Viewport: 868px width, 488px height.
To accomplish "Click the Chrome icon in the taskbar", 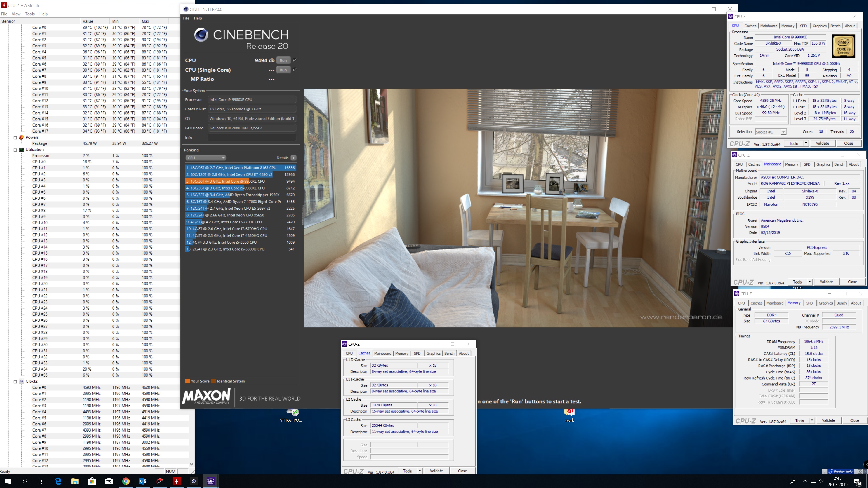I will tap(126, 481).
